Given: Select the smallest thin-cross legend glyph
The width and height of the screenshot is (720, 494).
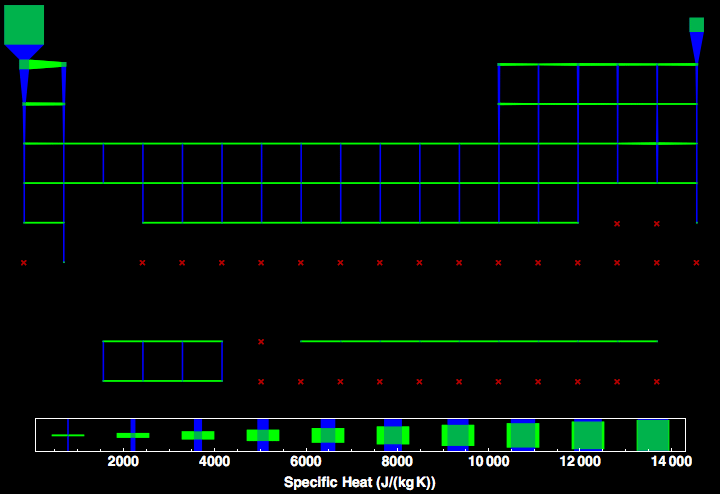Looking at the screenshot, I should 68,435.
